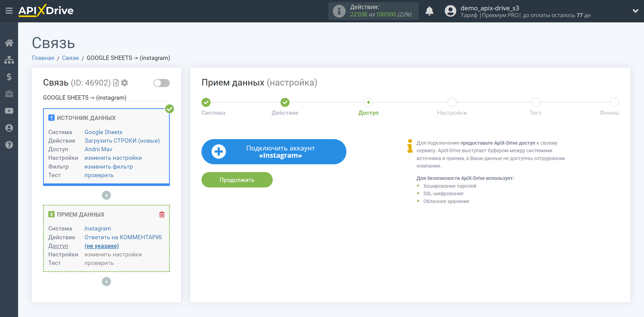Image resolution: width=644 pixels, height=317 pixels.
Task: Click изменить настройки for source data
Action: [113, 158]
